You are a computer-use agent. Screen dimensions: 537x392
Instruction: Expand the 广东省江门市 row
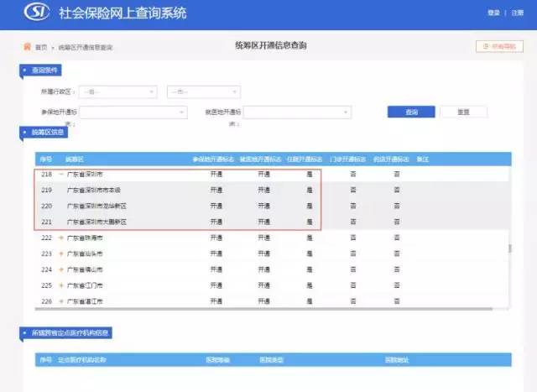[61, 285]
